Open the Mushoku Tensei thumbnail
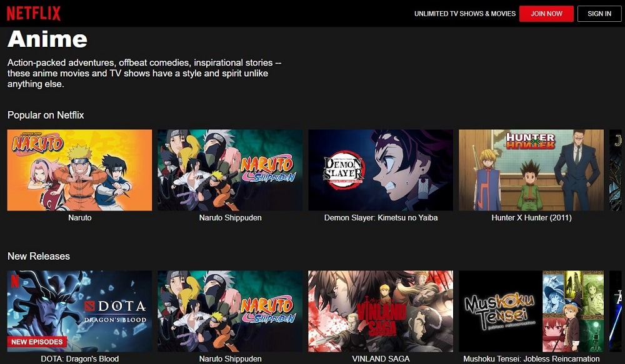 531,312
